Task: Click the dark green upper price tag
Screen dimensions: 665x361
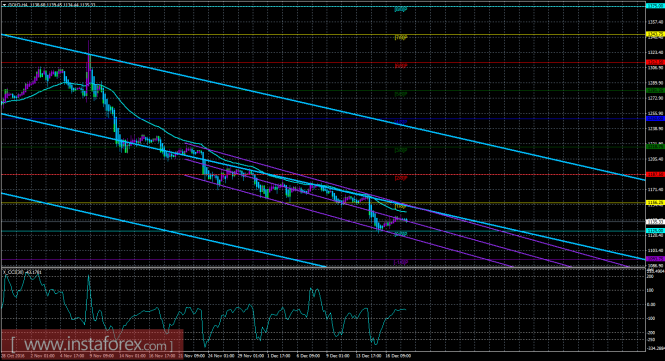Action: pyautogui.click(x=655, y=90)
